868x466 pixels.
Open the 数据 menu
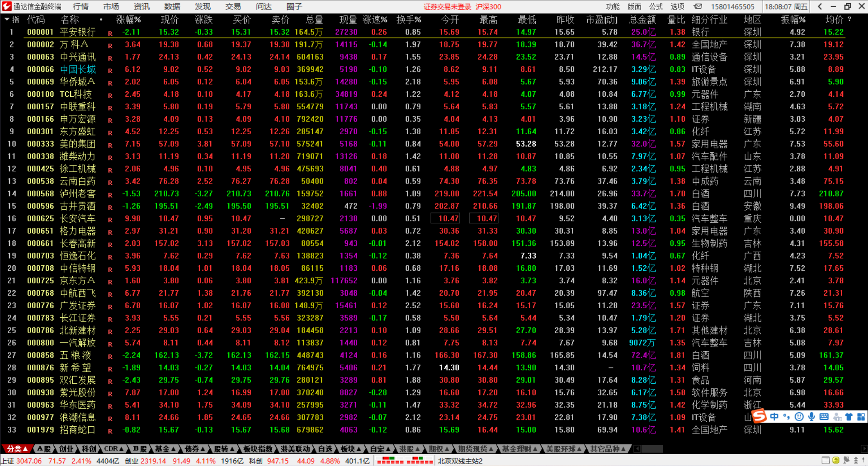coord(172,6)
